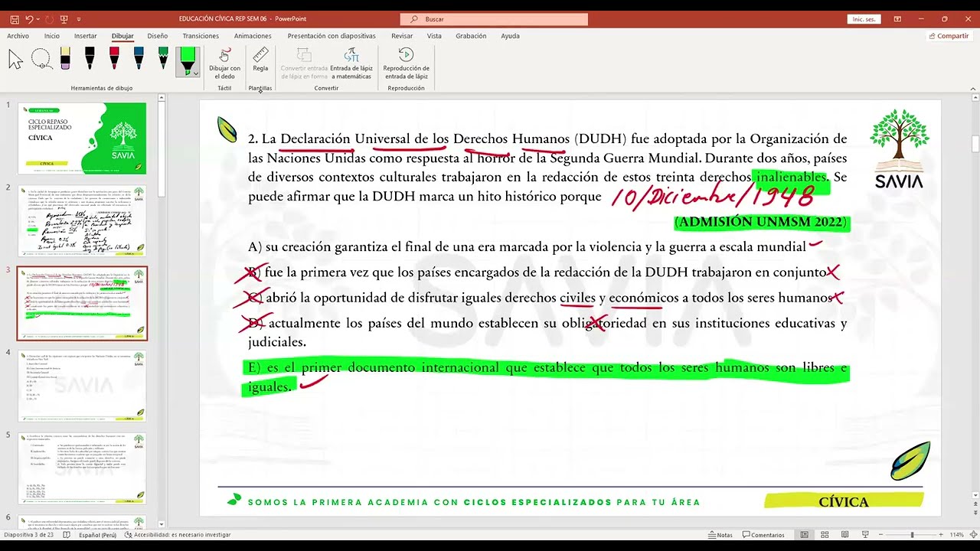
Task: Click Diapositiva 3 de 23 indicator
Action: tap(28, 535)
